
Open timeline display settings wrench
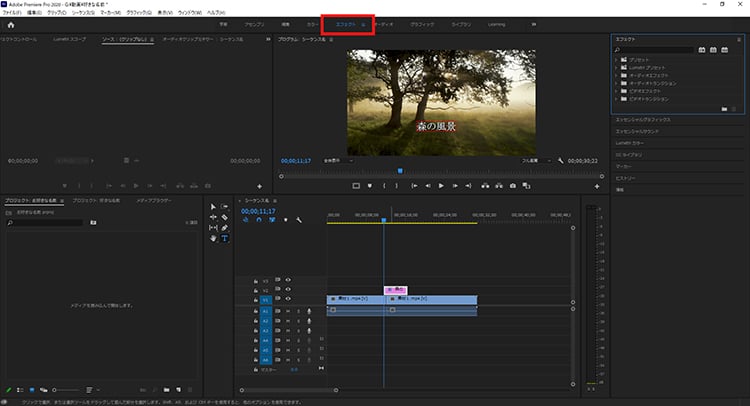(299, 220)
